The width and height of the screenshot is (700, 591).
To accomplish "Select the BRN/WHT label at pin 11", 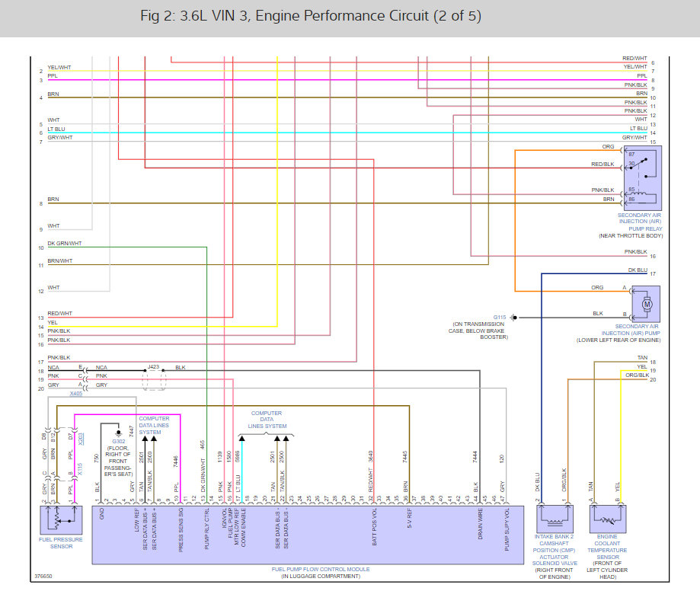I will coord(60,260).
